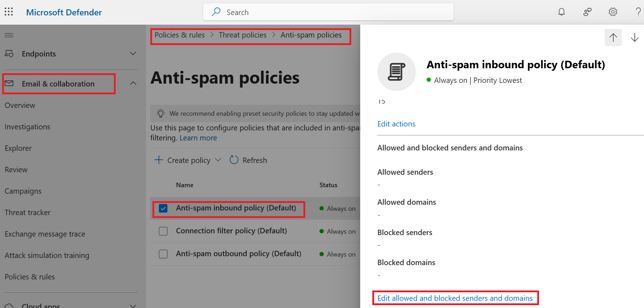This screenshot has width=644, height=308.
Task: Open Threat tracker in the sidebar
Action: (27, 213)
